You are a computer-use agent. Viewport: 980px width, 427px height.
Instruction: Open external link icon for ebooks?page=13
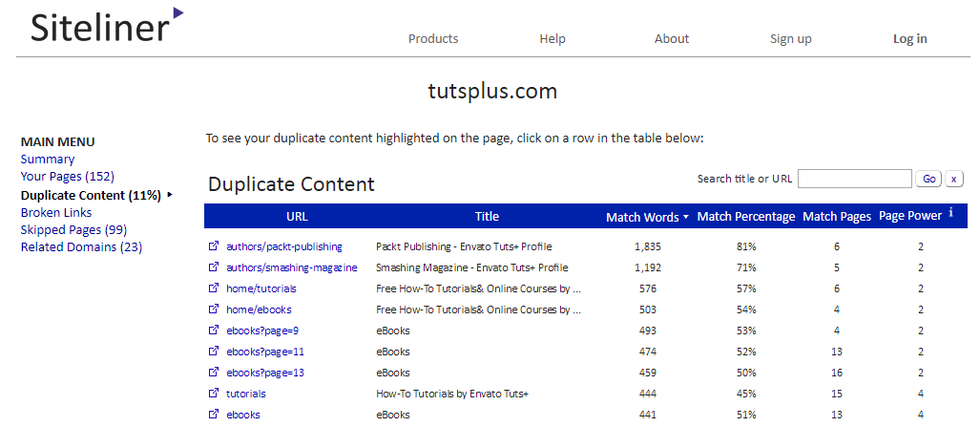pyautogui.click(x=214, y=373)
